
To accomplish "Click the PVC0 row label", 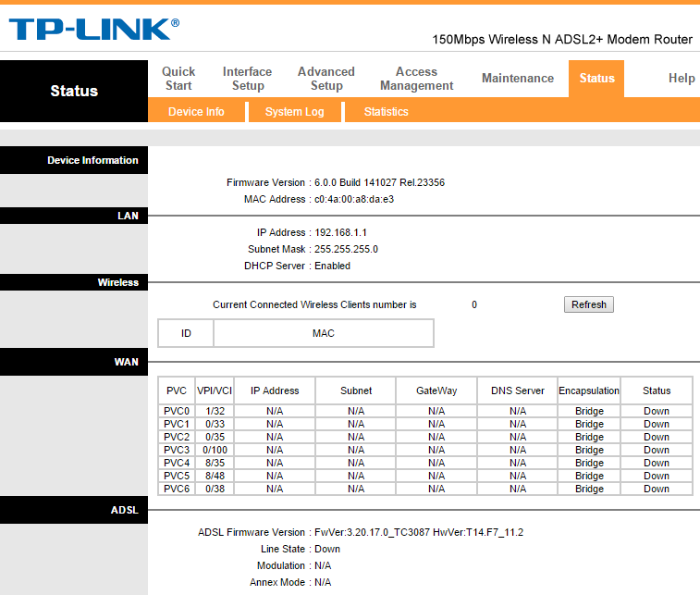I will coord(177,411).
